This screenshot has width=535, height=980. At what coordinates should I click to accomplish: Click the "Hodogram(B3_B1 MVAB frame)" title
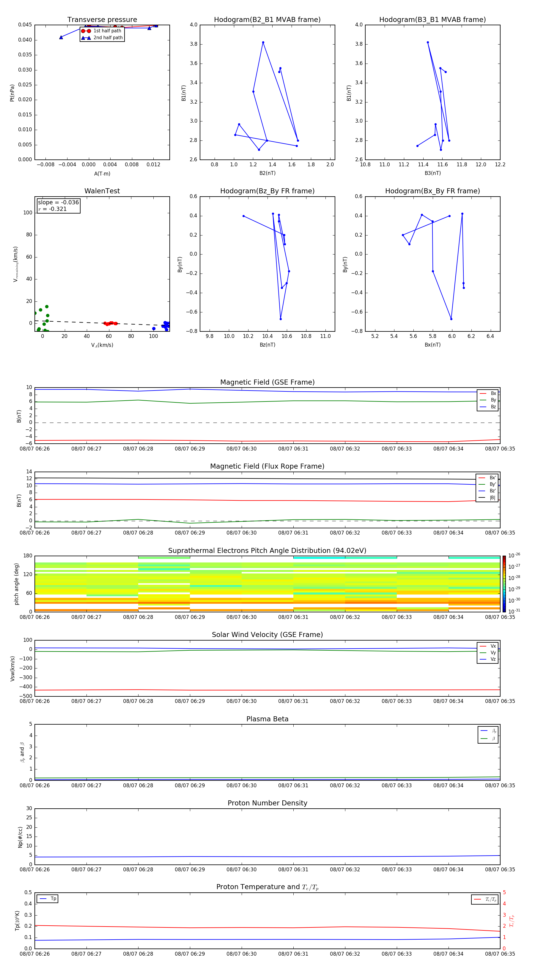pos(432,20)
